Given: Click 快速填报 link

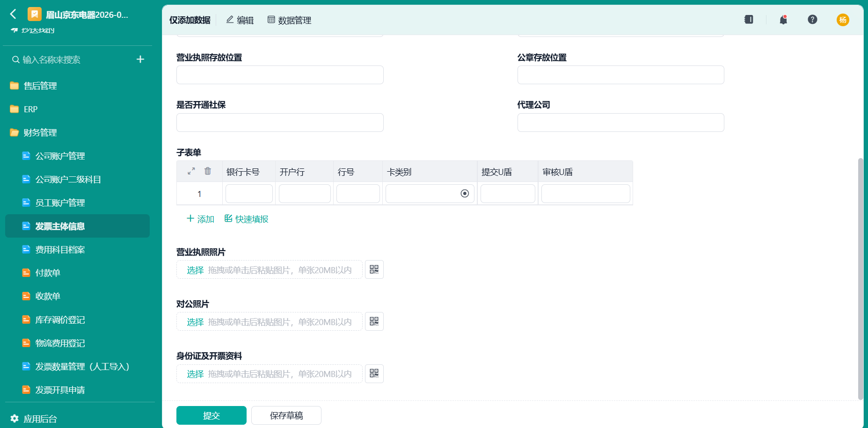Looking at the screenshot, I should [246, 219].
